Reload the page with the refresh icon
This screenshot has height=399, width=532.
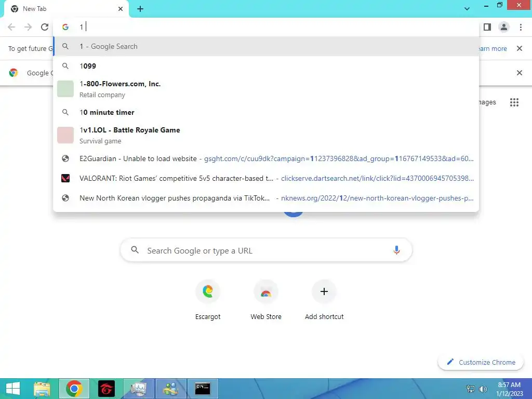tap(45, 27)
